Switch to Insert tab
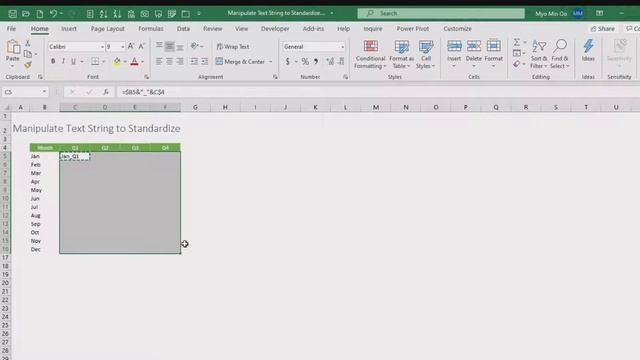 [69, 29]
